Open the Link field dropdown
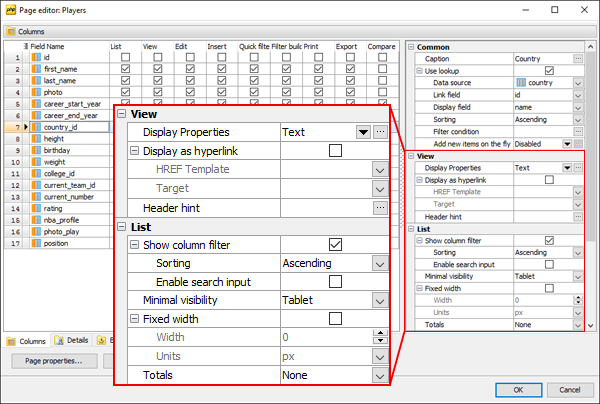Screen dimensions: 600x404 pos(578,95)
